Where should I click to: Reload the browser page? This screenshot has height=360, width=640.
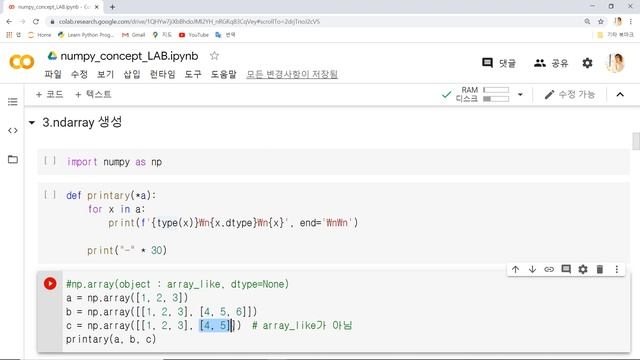[x=36, y=22]
